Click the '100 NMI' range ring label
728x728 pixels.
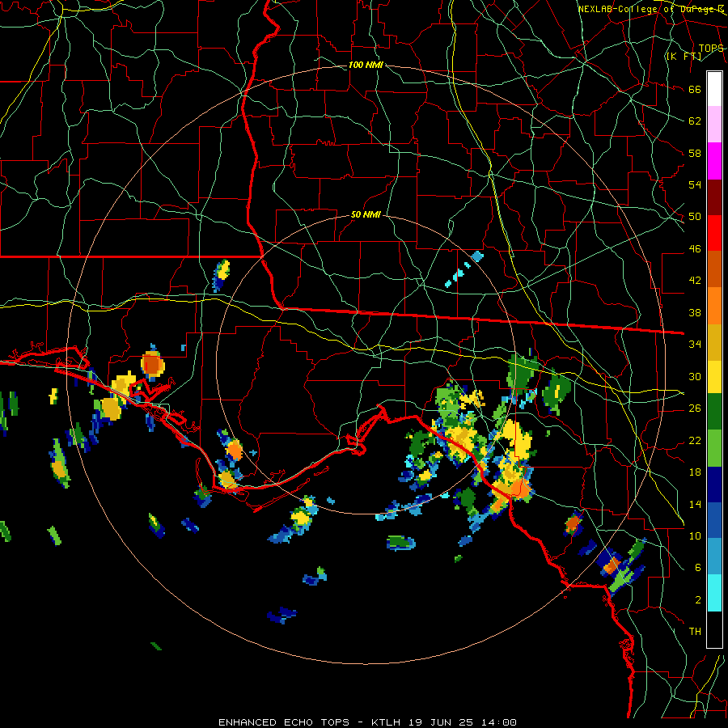click(366, 65)
